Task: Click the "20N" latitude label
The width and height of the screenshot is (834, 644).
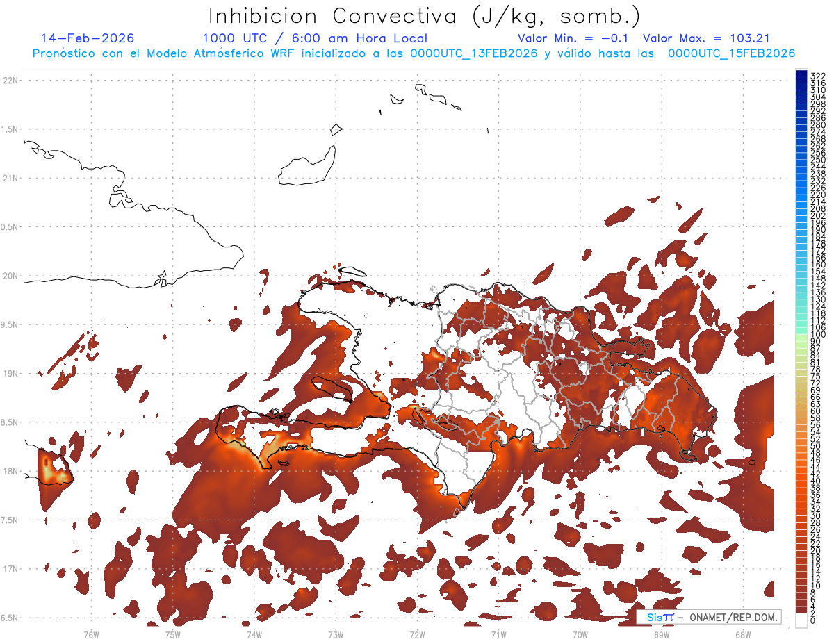Action: 10,276
